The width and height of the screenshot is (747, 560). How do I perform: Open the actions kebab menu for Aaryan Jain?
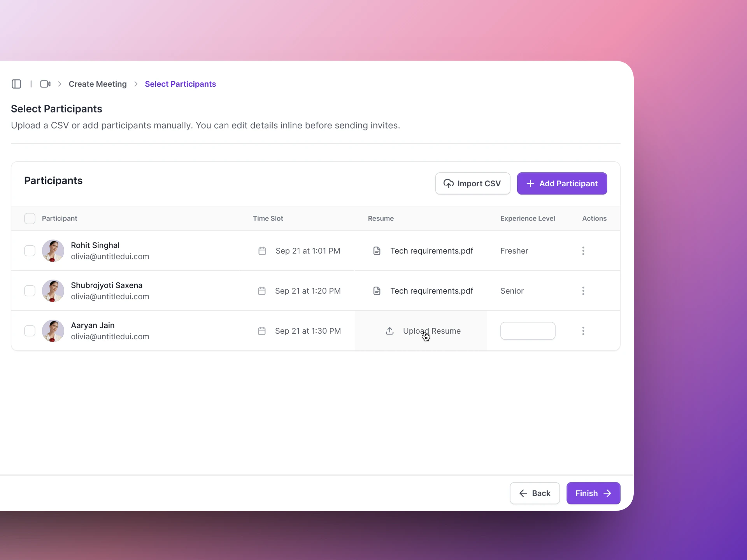(x=583, y=331)
